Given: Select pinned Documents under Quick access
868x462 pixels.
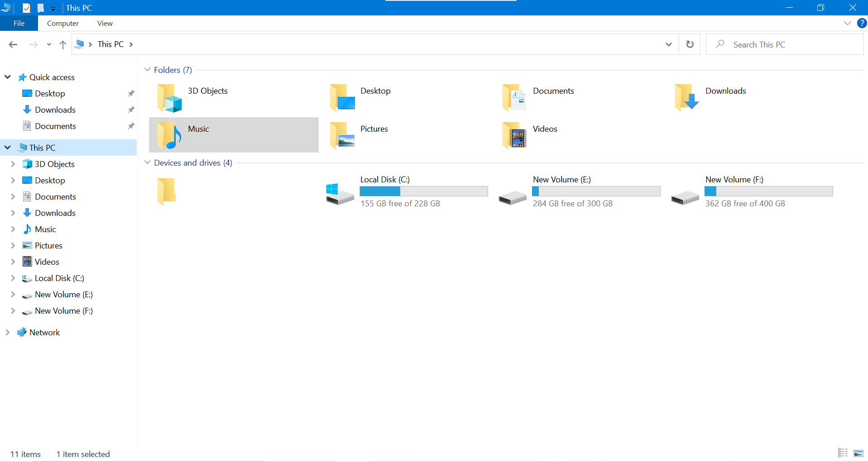Looking at the screenshot, I should (x=55, y=126).
